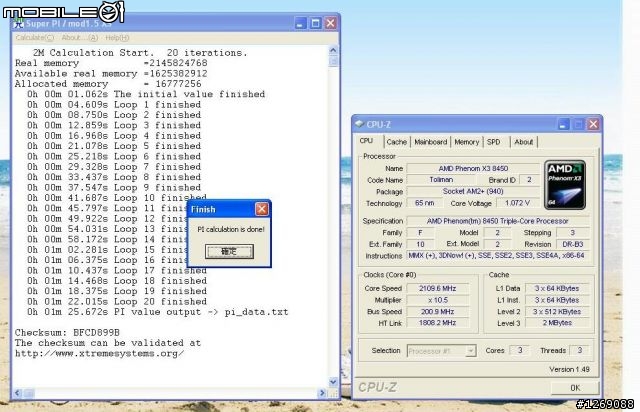This screenshot has height=412, width=640.
Task: Click the Core Voltage value 1.072 V
Action: tap(518, 203)
